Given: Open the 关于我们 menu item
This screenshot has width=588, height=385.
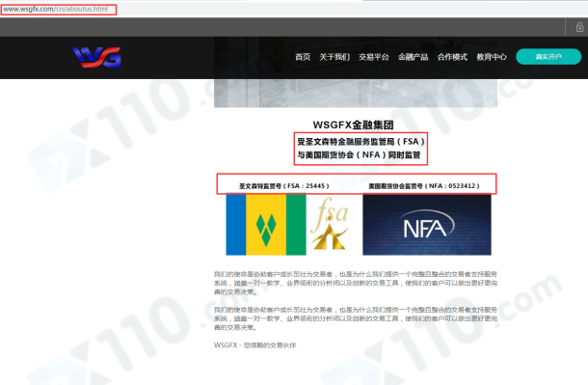Looking at the screenshot, I should coord(334,57).
